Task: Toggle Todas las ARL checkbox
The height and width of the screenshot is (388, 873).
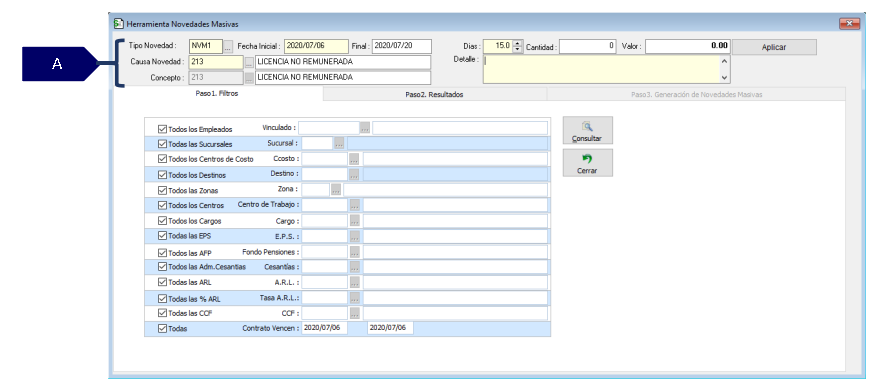Action: point(163,282)
